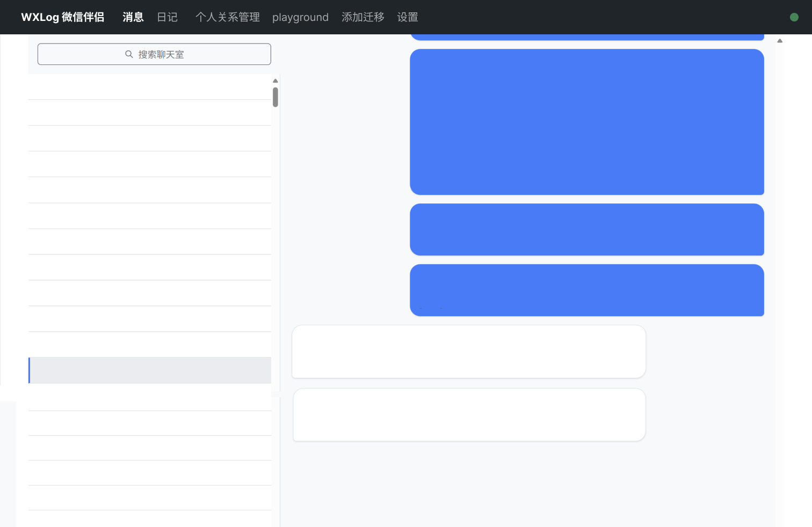Image resolution: width=812 pixels, height=527 pixels.
Task: Open the playground page
Action: [x=300, y=17]
